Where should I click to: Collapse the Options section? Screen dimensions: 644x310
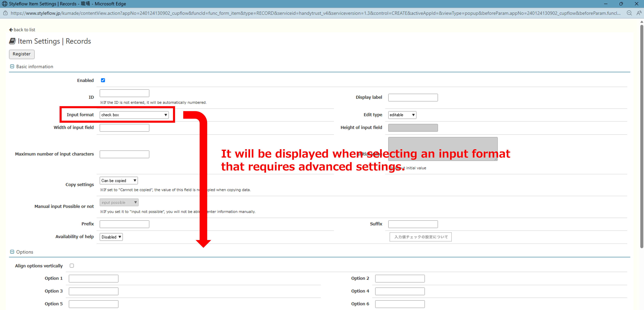(x=12, y=252)
